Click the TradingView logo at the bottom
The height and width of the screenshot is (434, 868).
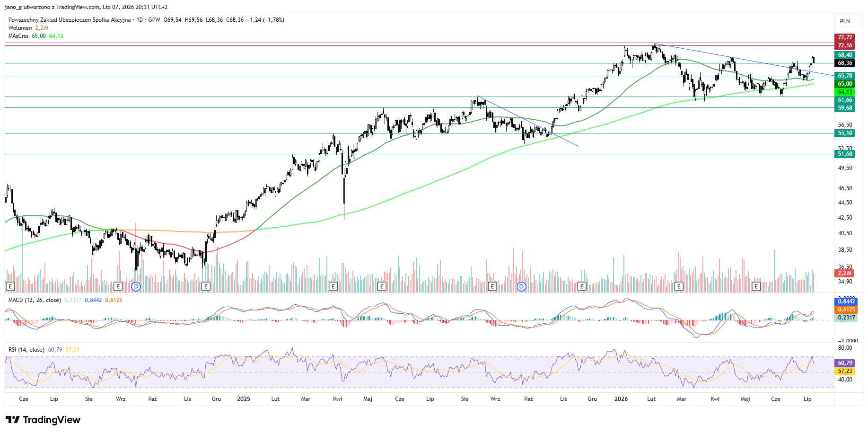tap(43, 420)
